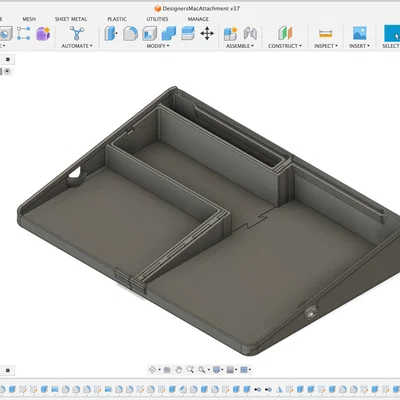
Task: Open the Display Settings dropdown arrow
Action: pyautogui.click(x=223, y=370)
